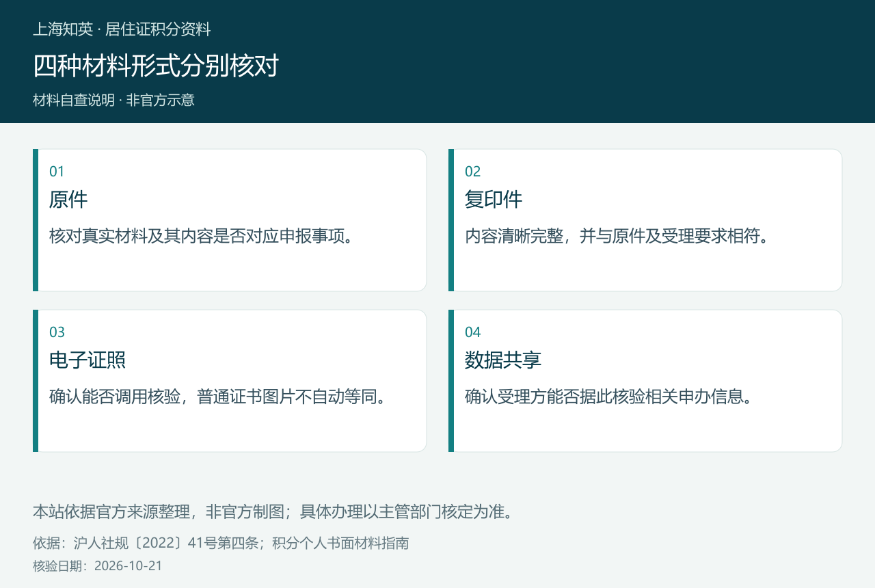Click the verification date 核验日期：2026-10-21
This screenshot has width=875, height=588.
(98, 566)
